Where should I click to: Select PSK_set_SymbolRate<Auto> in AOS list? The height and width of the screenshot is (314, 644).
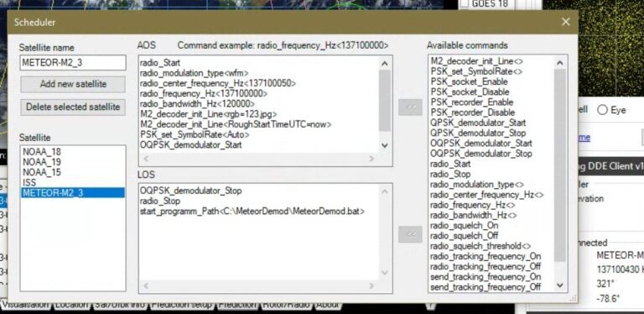tap(195, 134)
